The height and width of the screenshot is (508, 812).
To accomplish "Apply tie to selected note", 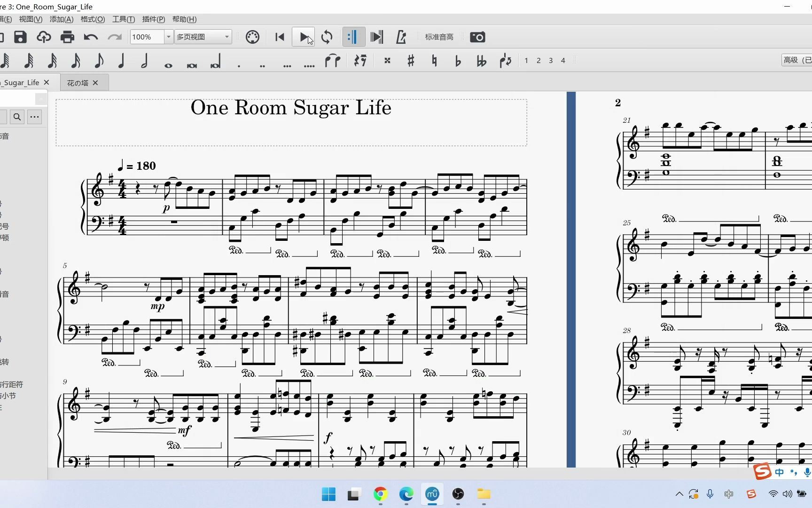I will pos(333,61).
